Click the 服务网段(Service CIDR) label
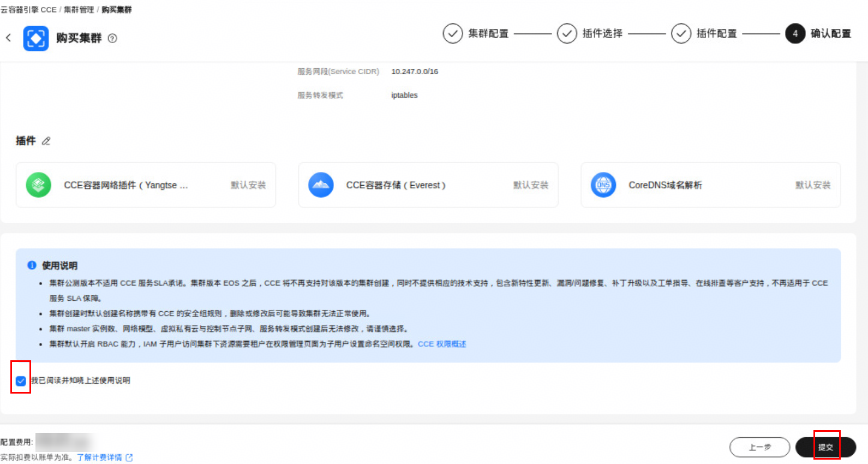 tap(338, 72)
